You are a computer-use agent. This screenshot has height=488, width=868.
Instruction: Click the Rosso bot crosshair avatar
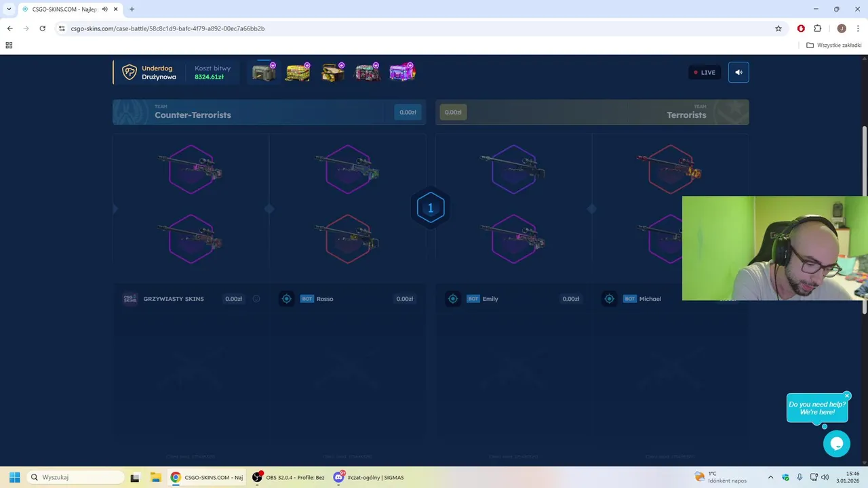287,299
